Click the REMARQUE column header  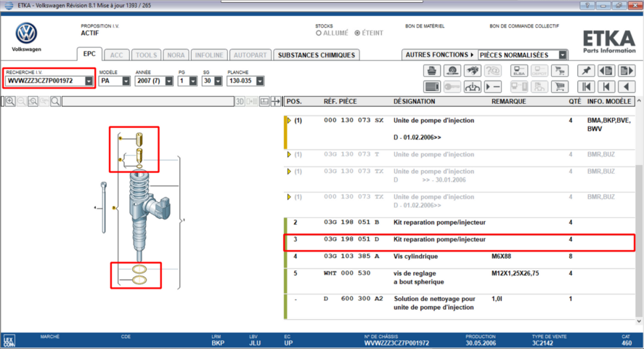click(x=508, y=102)
